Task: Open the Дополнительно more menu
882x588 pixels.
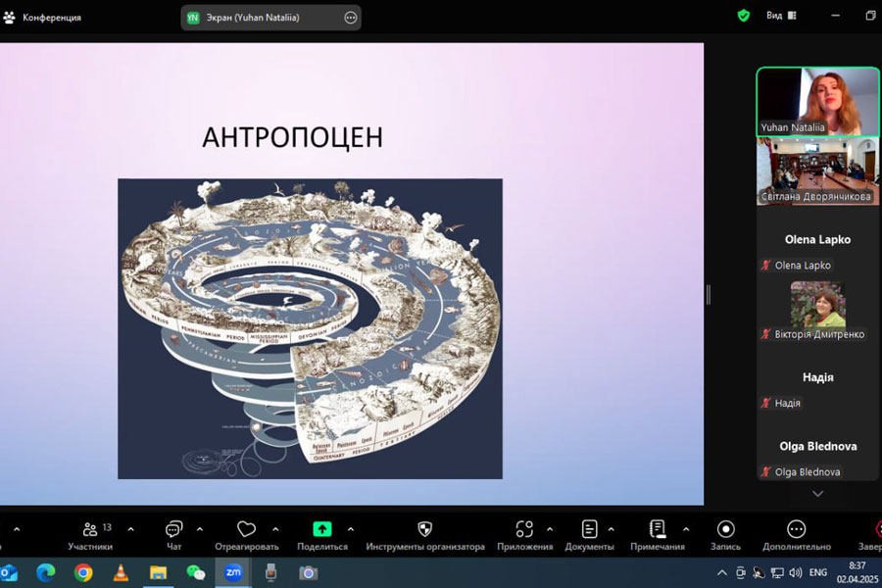Action: click(x=797, y=536)
